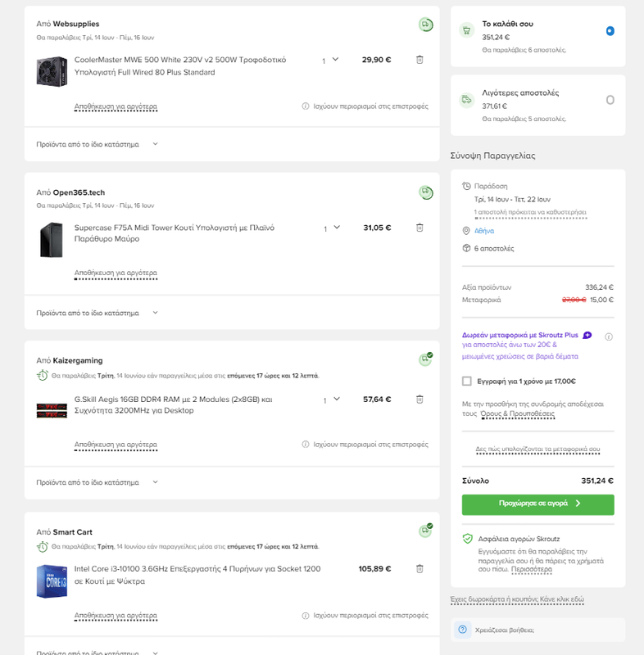Expand same-store products under Websupplies
Viewport: 644px width, 655px height.
point(97,144)
